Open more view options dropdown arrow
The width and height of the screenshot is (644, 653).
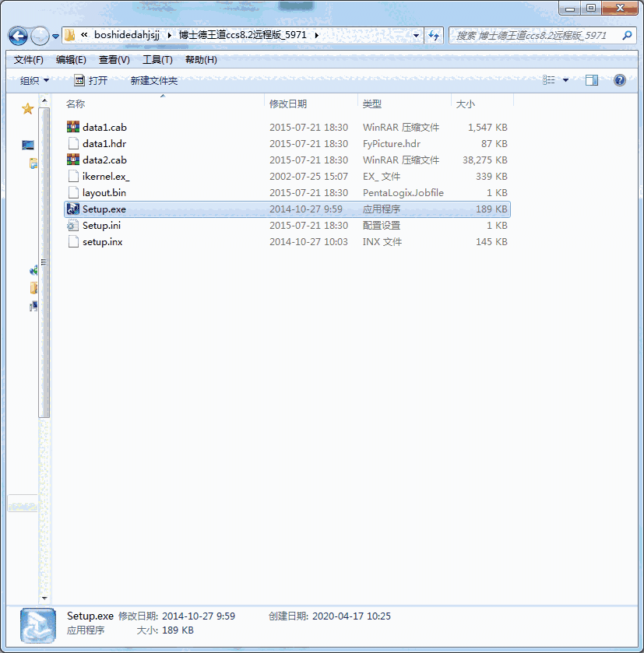point(565,80)
